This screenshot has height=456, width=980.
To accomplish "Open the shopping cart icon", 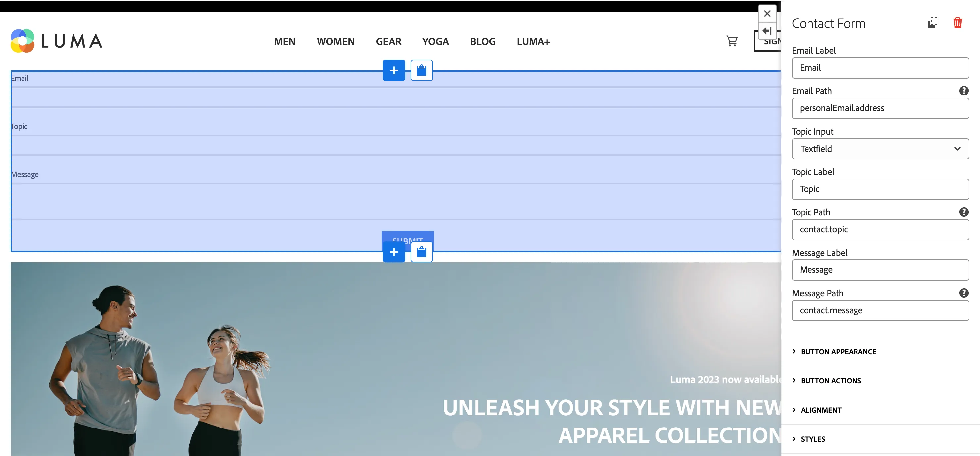I will pyautogui.click(x=732, y=41).
